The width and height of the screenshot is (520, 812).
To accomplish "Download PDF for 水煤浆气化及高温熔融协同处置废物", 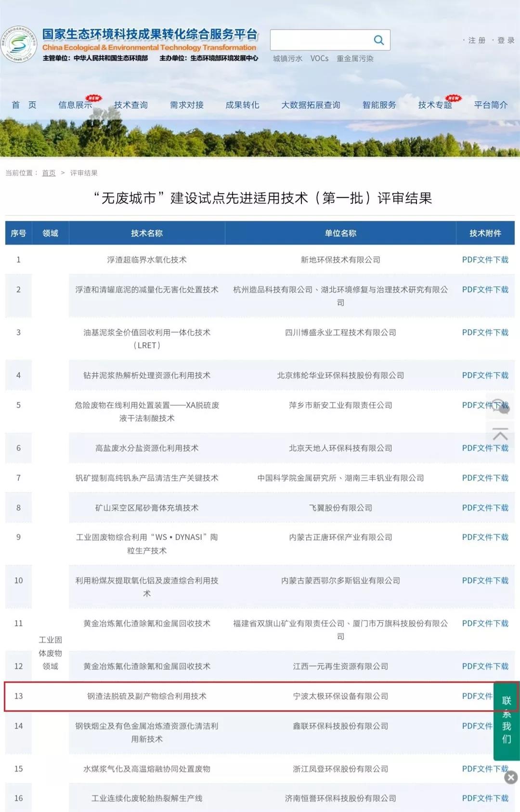I will click(485, 769).
